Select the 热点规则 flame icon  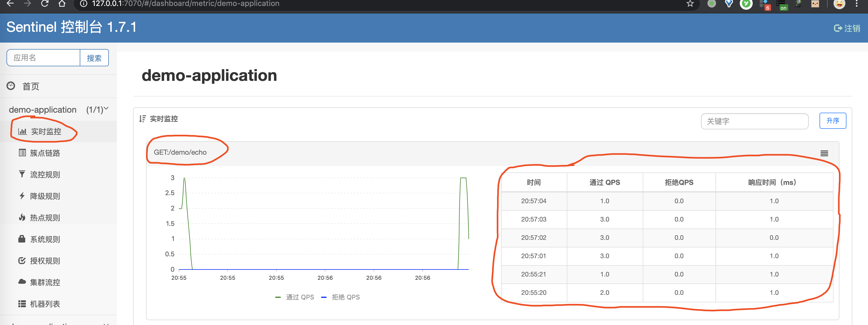(x=22, y=217)
